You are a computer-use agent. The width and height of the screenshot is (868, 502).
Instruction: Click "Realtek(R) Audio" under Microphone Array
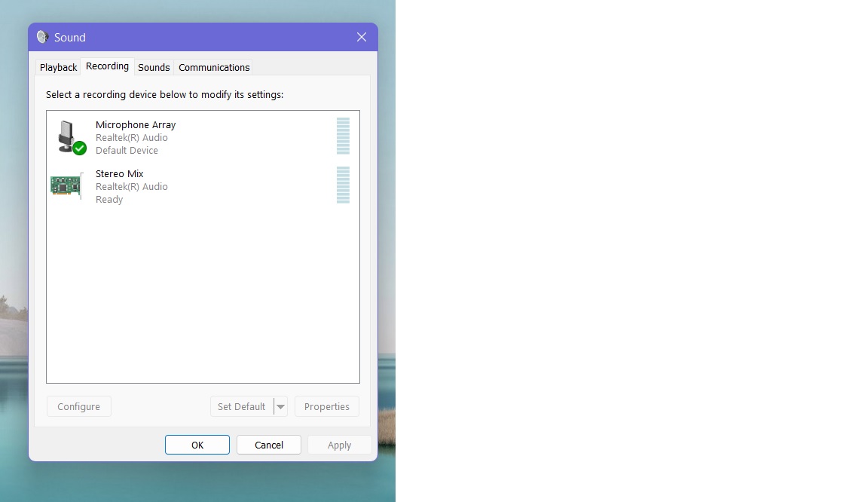click(x=132, y=137)
